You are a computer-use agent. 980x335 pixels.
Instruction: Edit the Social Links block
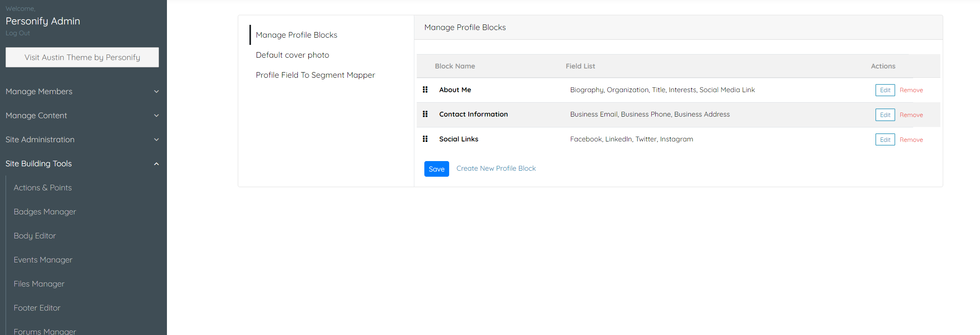click(x=885, y=140)
